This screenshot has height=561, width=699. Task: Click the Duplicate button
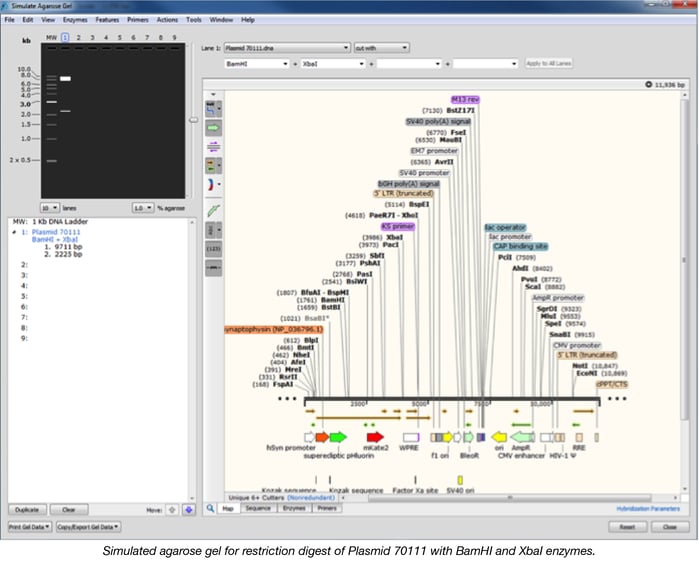[x=27, y=510]
